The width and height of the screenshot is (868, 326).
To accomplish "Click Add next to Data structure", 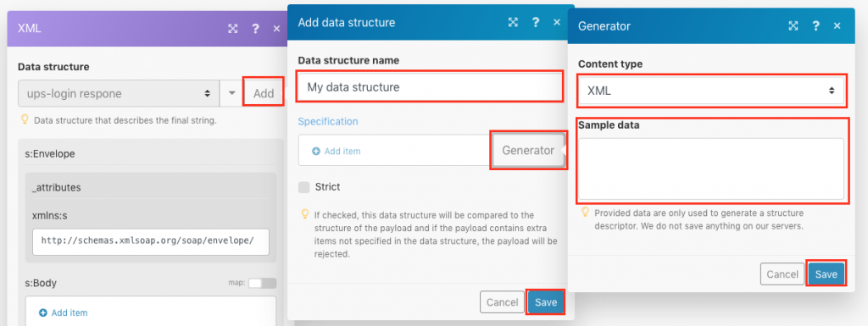I will coord(264,93).
